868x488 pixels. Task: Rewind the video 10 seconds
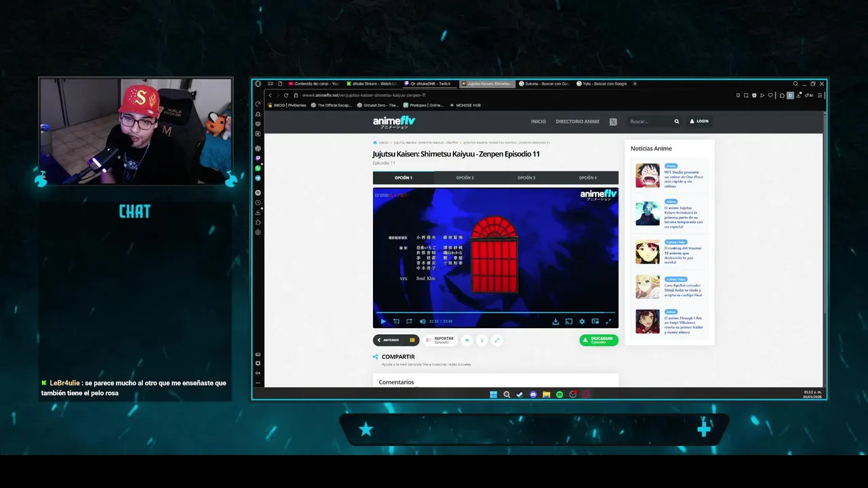click(397, 321)
